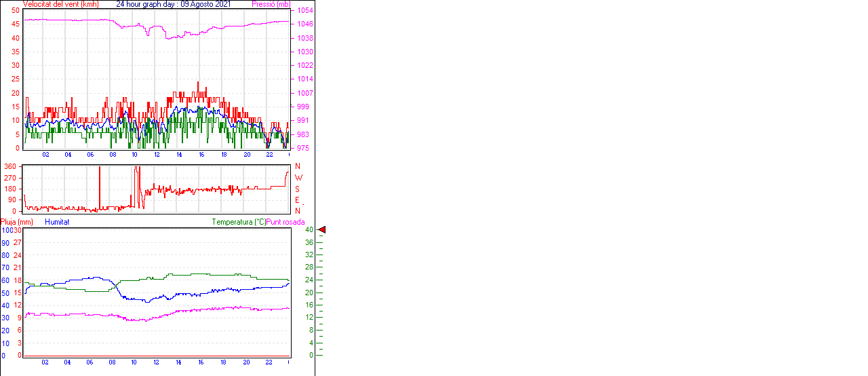This screenshot has width=868, height=376.
Task: Click the 180 wind direction axis value
Action: point(10,189)
